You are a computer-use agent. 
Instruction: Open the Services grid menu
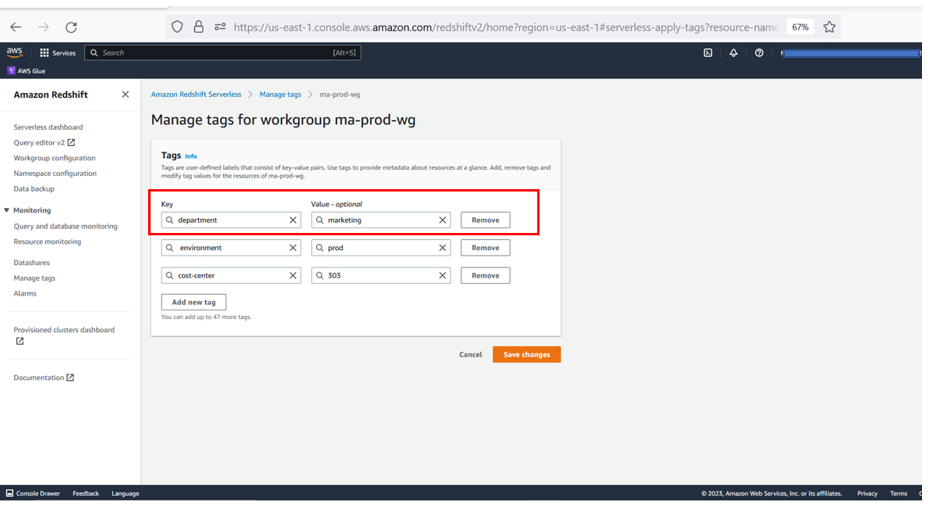click(x=57, y=53)
